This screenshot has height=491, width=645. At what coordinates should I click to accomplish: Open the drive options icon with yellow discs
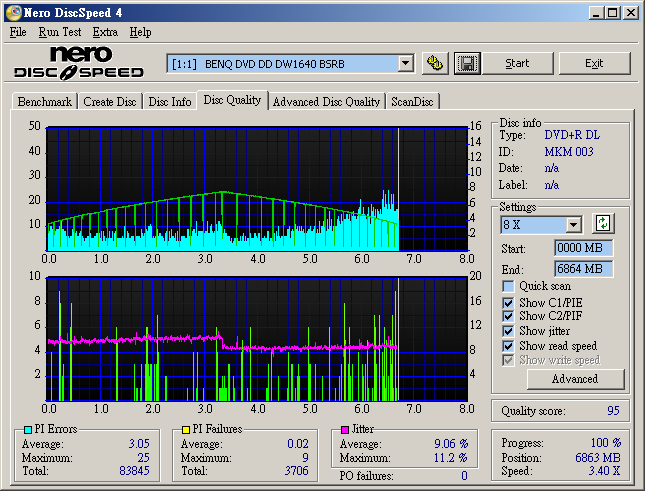tap(435, 63)
